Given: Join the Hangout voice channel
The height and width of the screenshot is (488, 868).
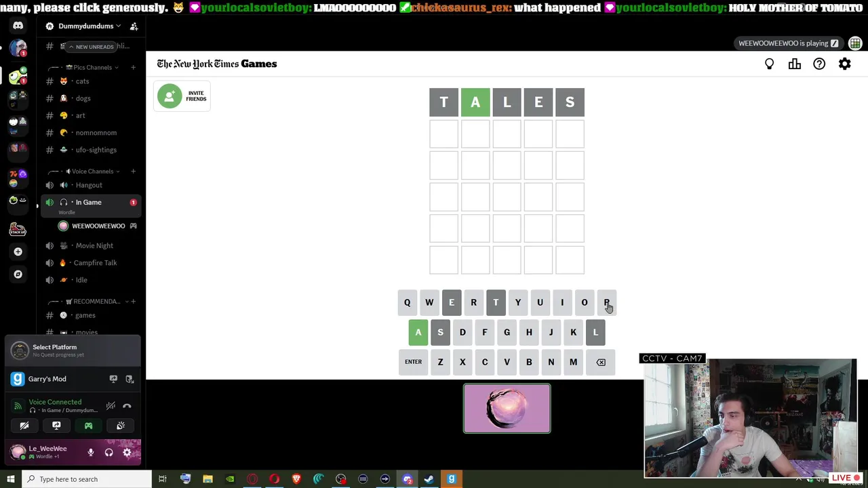Looking at the screenshot, I should pos(91,185).
